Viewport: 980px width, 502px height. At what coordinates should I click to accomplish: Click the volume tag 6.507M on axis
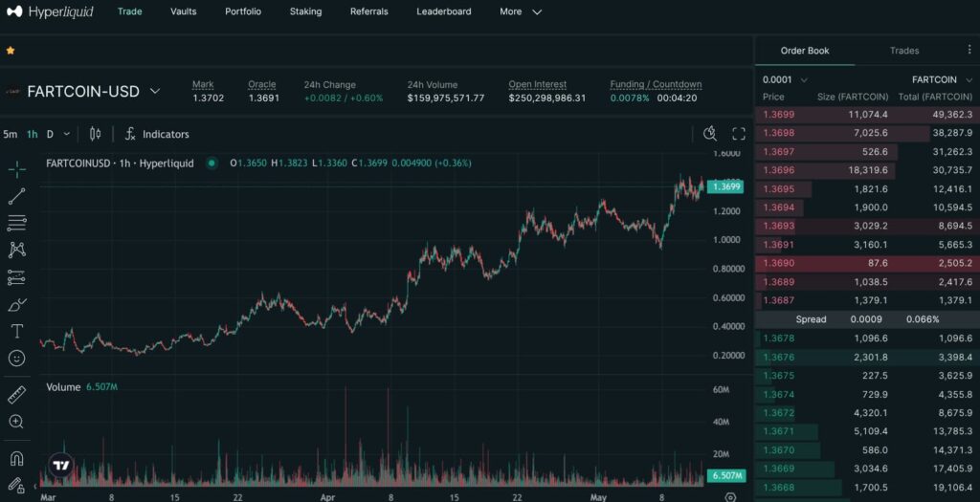click(x=725, y=476)
